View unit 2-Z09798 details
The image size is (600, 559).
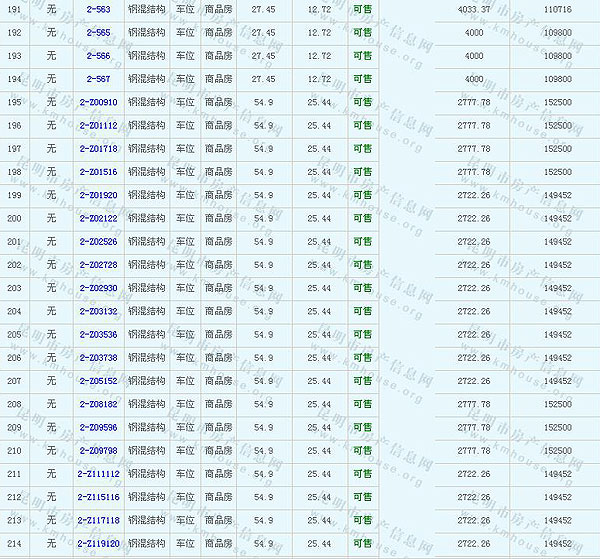pos(98,451)
